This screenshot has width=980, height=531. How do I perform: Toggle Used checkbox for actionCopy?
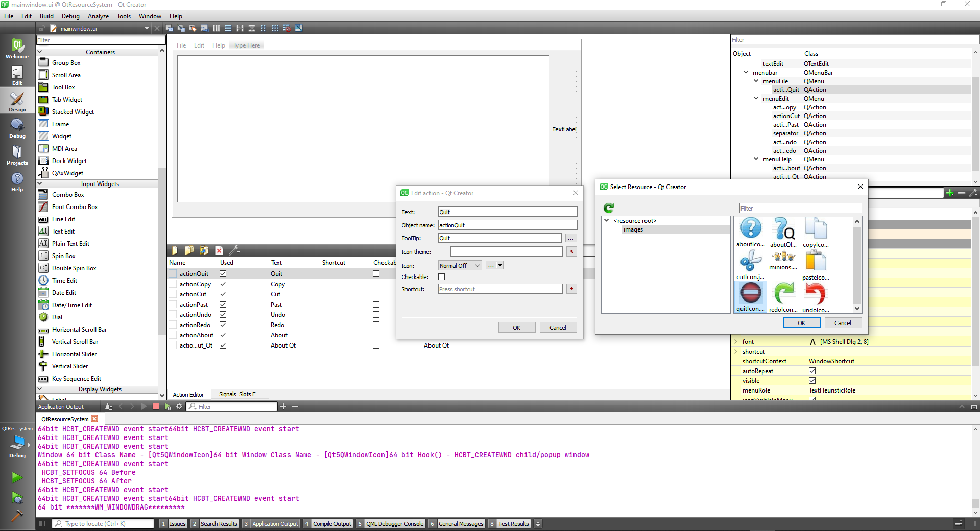click(223, 284)
